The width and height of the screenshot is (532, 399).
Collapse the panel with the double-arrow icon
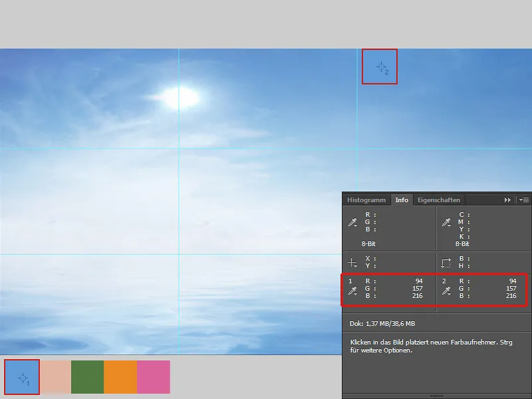[507, 200]
